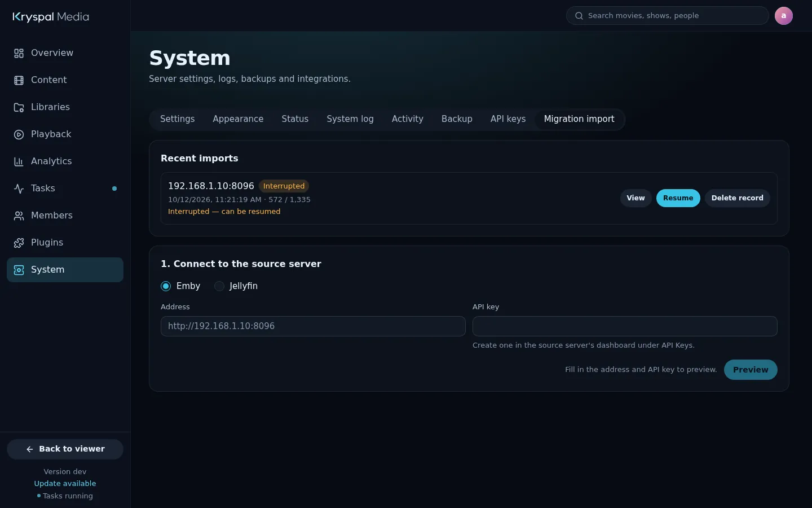
Task: Click the System settings icon in sidebar
Action: point(19,270)
